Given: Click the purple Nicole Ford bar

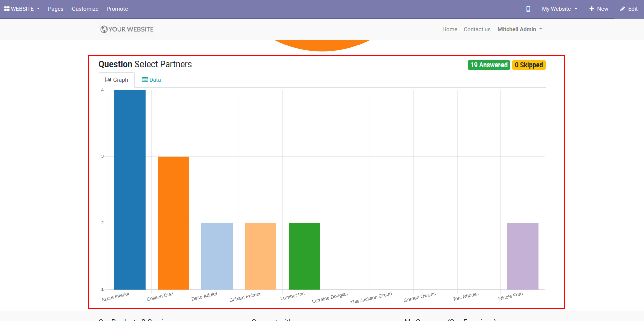Looking at the screenshot, I should [x=523, y=256].
